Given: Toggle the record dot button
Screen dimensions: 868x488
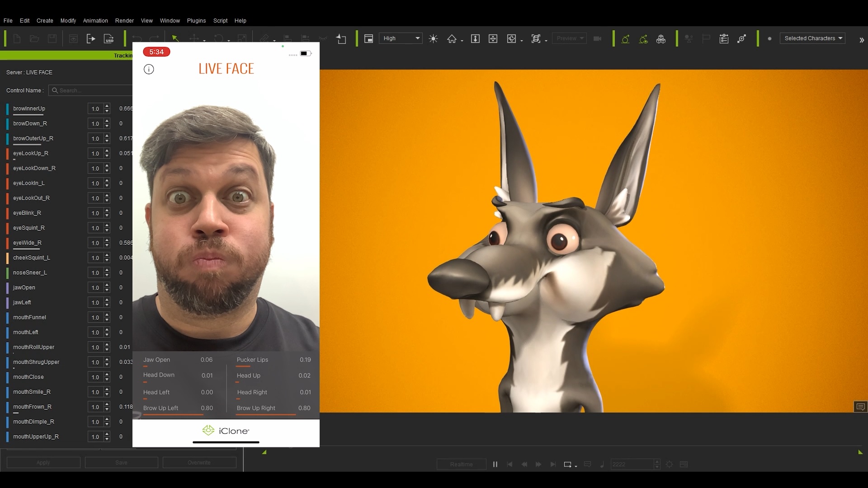Looking at the screenshot, I should 769,39.
